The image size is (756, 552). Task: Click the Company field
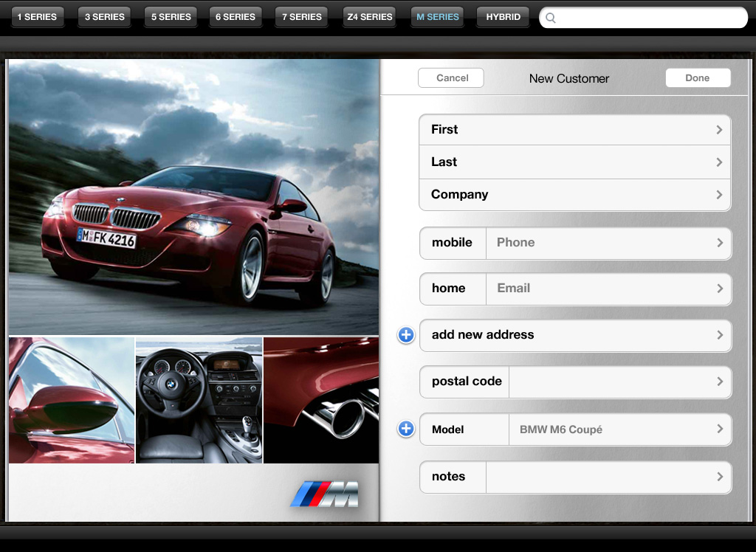[574, 195]
